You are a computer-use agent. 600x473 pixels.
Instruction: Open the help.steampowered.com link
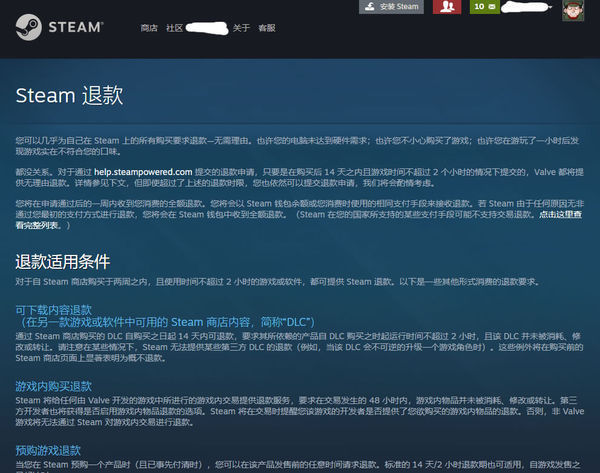coord(143,172)
